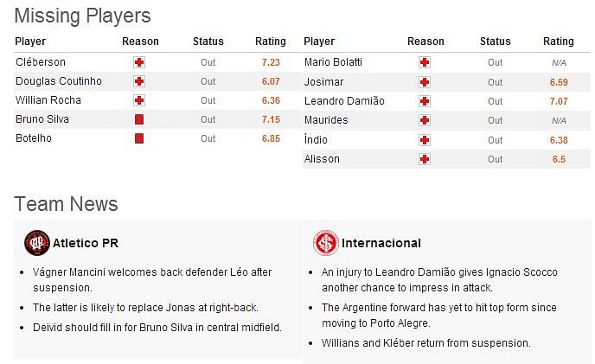Click the injury icon for Mario Bolatti
This screenshot has height=364, width=595.
425,62
